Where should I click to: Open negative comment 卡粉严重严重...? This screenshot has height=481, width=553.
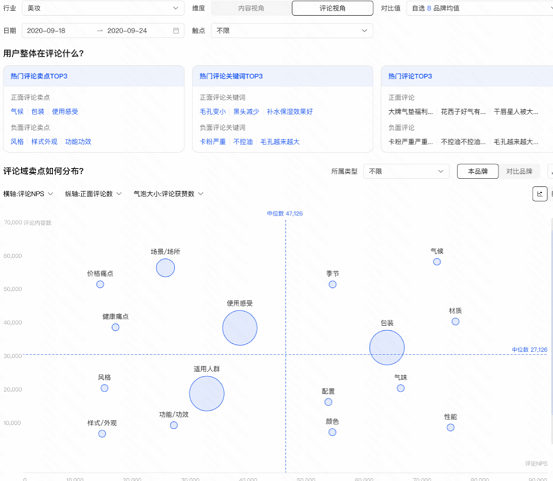pyautogui.click(x=411, y=141)
